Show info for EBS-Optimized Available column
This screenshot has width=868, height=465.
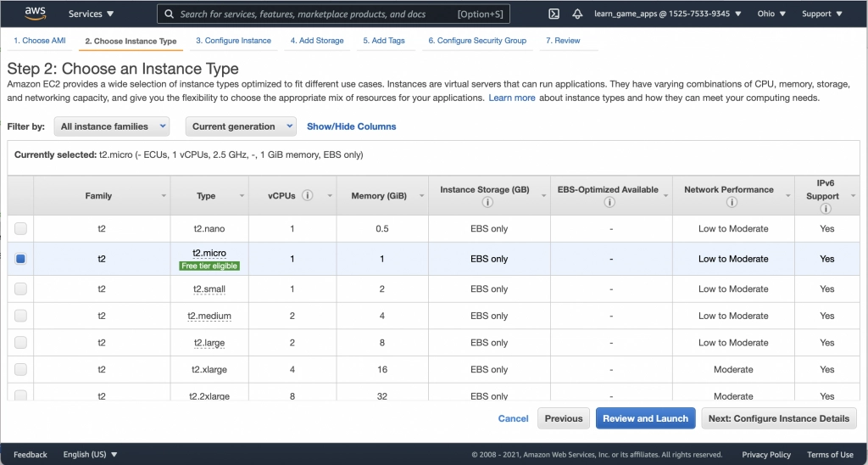pyautogui.click(x=609, y=202)
